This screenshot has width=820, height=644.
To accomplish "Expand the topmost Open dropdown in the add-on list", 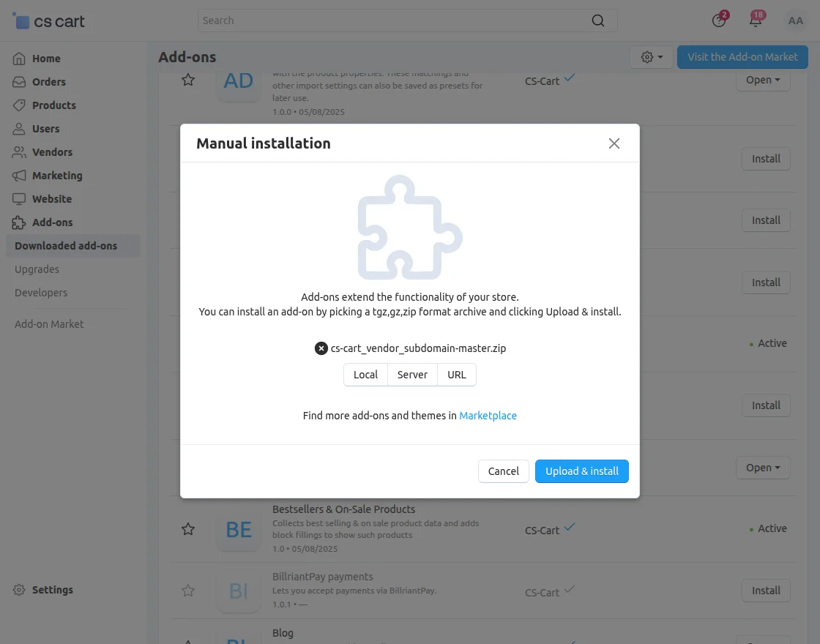I will (762, 80).
